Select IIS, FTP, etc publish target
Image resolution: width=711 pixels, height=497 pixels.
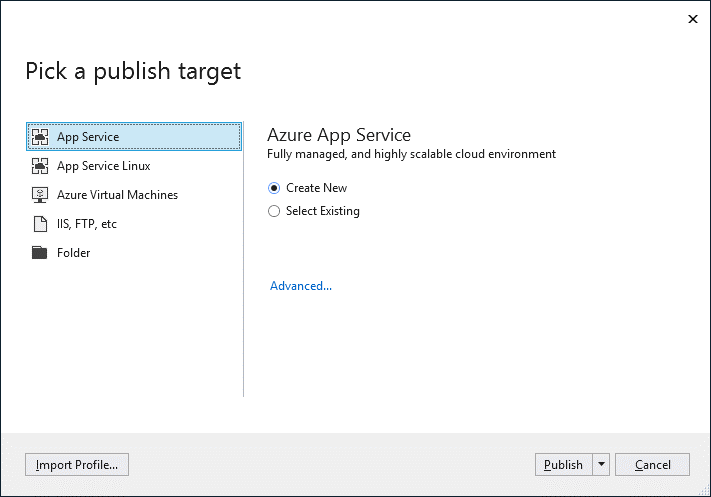point(87,224)
